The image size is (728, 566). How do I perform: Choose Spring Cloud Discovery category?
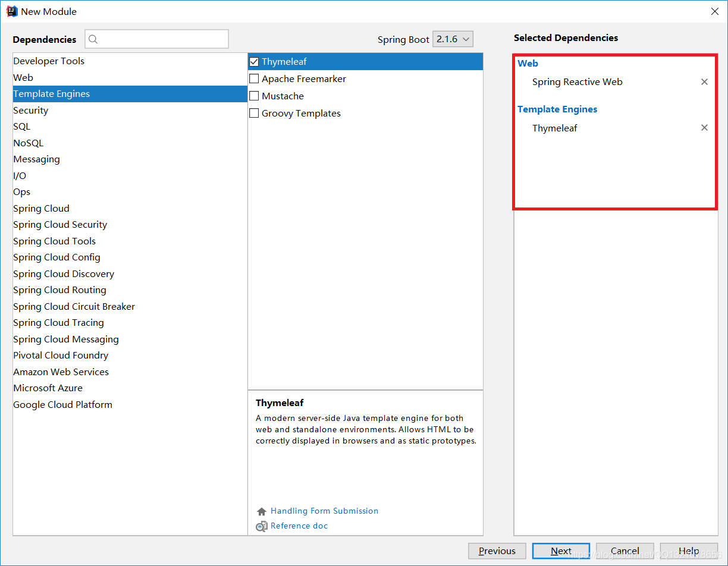130,274
